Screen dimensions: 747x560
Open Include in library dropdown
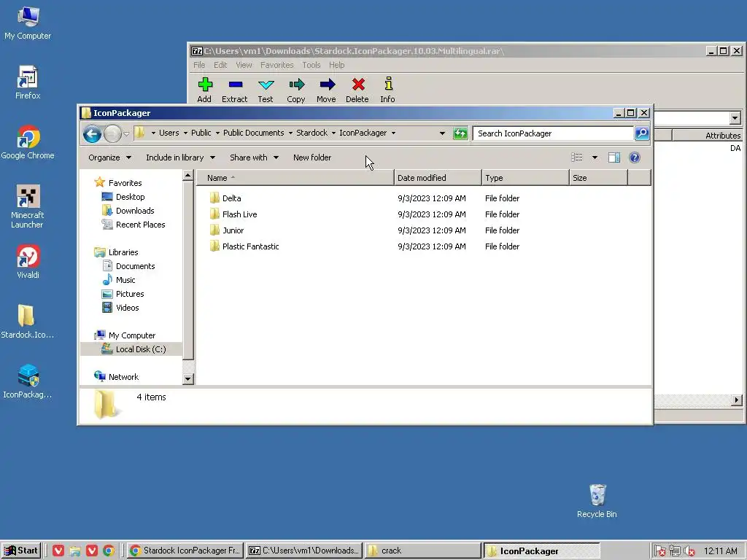coord(181,157)
